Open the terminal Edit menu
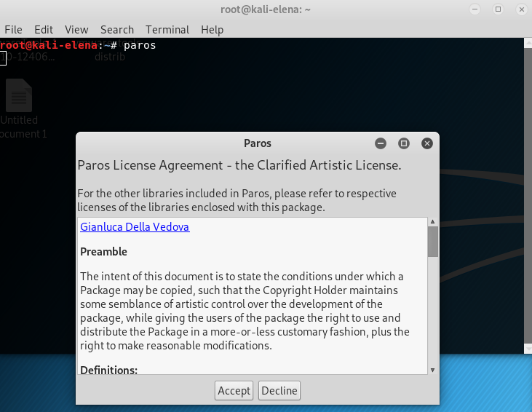The image size is (532, 412). tap(44, 30)
